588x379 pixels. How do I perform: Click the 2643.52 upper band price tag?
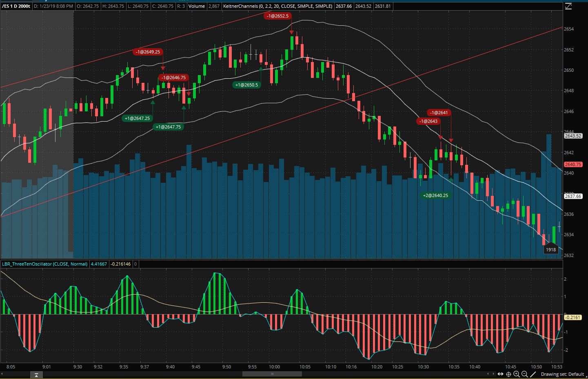tap(573, 136)
